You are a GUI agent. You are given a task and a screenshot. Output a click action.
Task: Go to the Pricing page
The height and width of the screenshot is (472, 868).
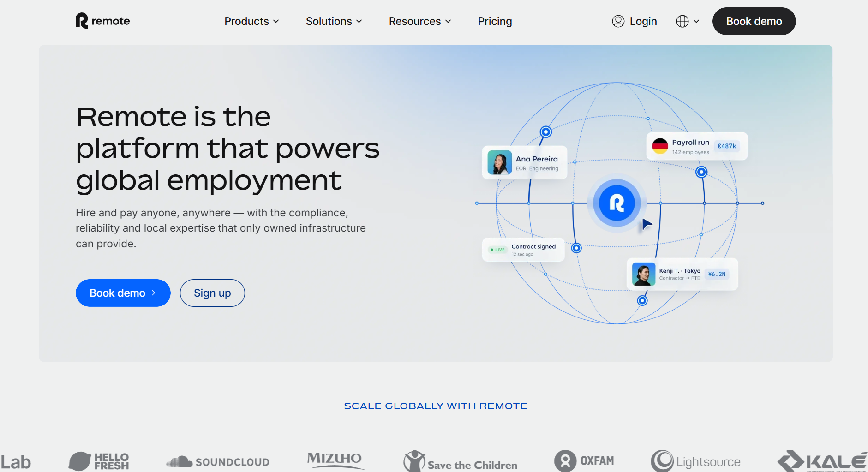point(495,21)
